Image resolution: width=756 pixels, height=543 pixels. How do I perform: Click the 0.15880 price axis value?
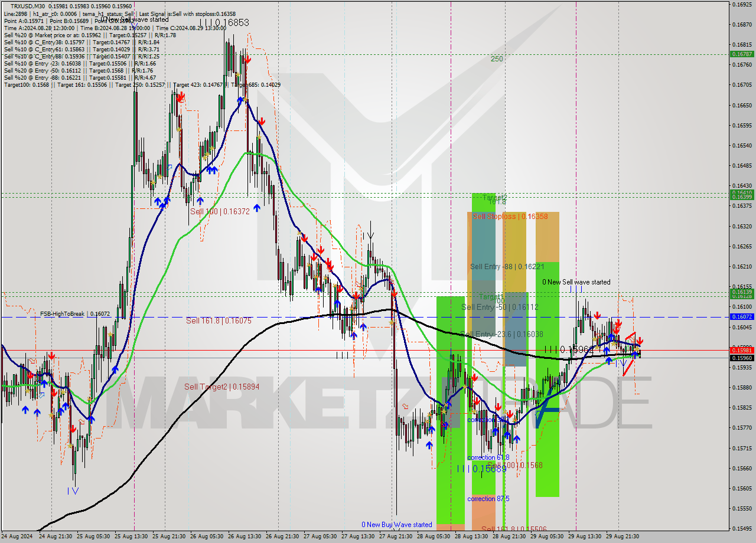click(742, 387)
